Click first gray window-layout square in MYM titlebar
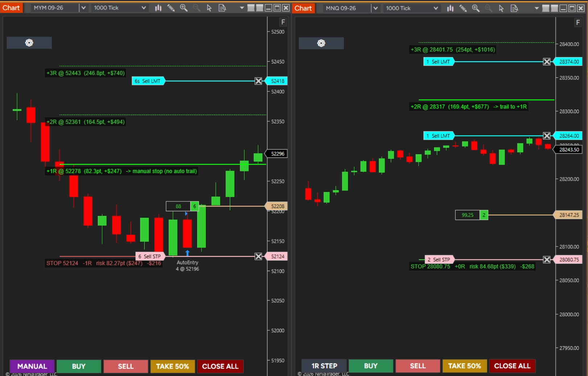 (251, 8)
